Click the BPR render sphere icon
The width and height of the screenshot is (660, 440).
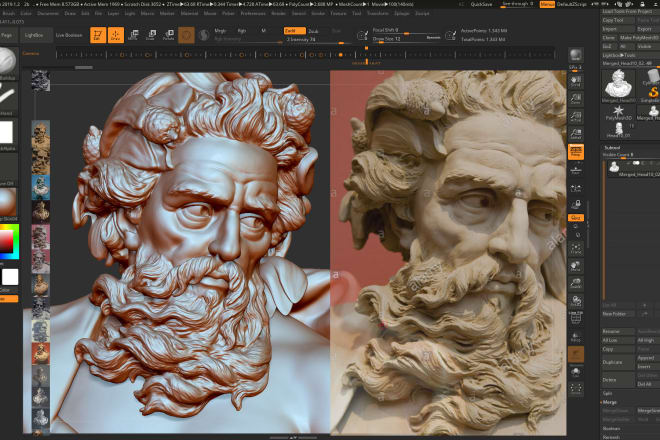[576, 55]
